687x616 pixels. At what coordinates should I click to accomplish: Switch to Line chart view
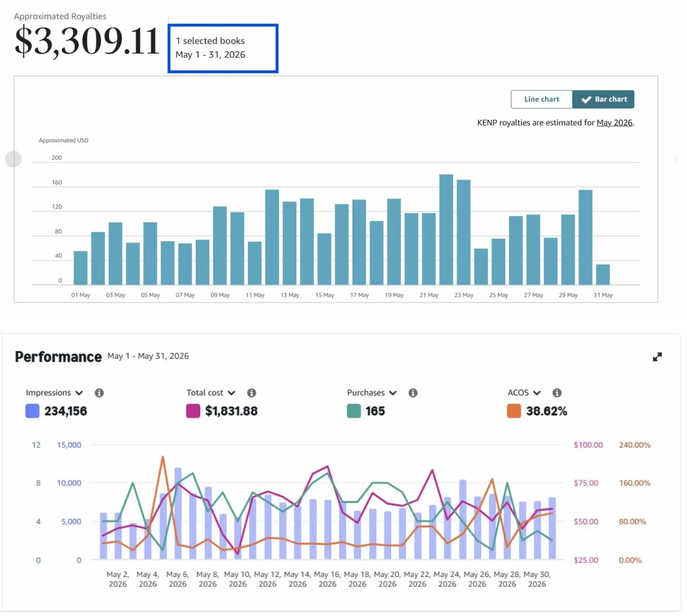(542, 99)
